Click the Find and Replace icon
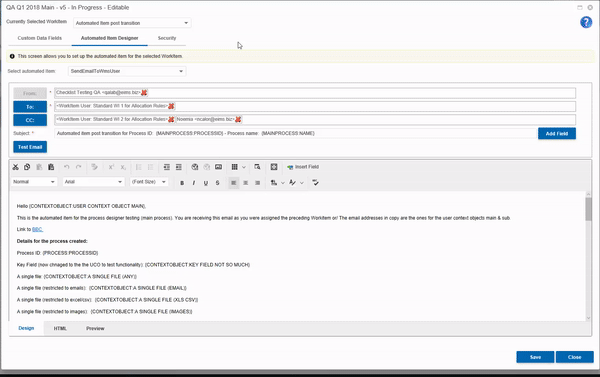Viewport: 600px width, 377px height. [257, 167]
